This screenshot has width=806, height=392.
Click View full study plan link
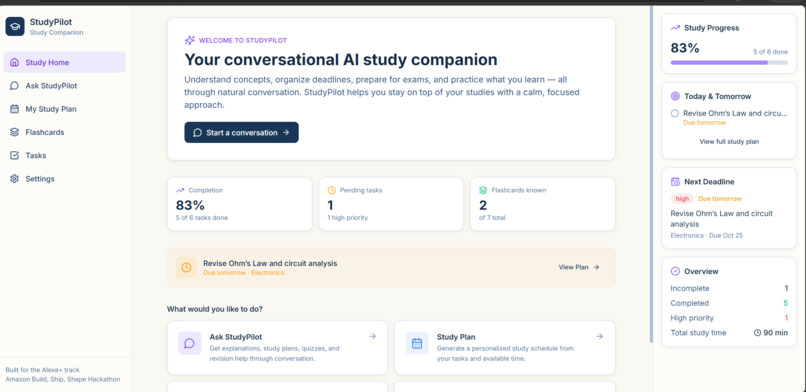729,141
